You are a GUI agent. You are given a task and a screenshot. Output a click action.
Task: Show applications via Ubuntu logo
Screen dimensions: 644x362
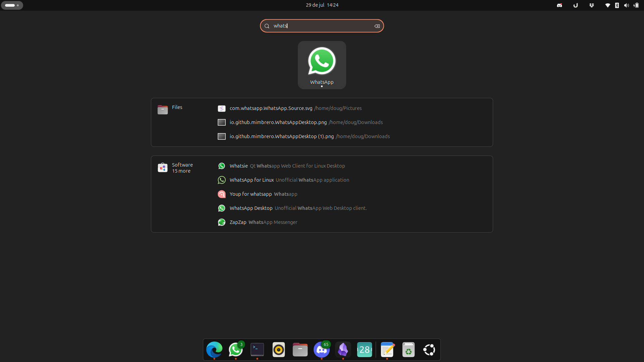(x=429, y=350)
